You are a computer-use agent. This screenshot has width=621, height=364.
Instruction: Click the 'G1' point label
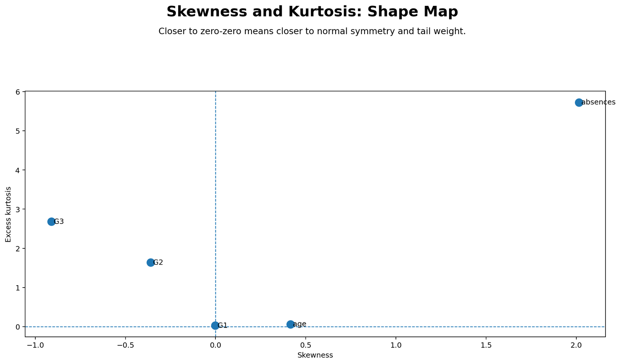(x=222, y=326)
